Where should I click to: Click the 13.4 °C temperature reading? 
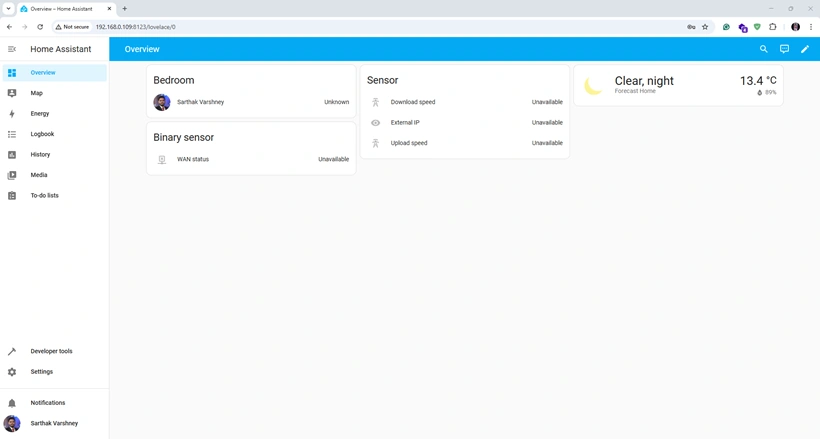(758, 81)
